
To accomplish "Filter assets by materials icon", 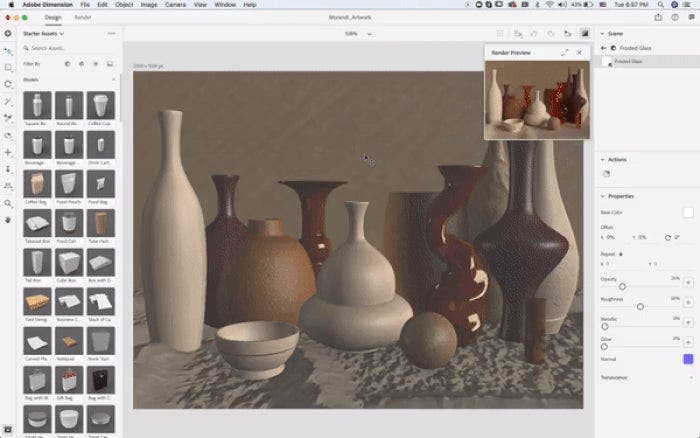I will pyautogui.click(x=81, y=64).
